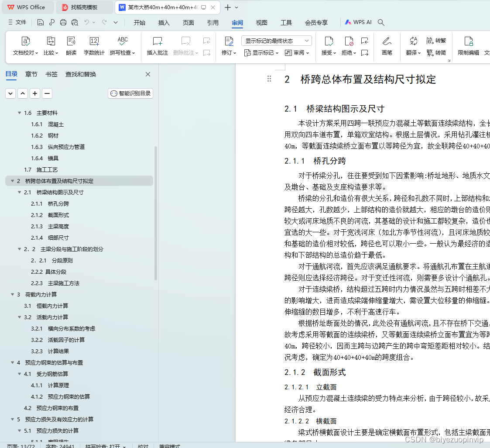
Task: Open the 审阅 pane dropdown
Action: (297, 53)
